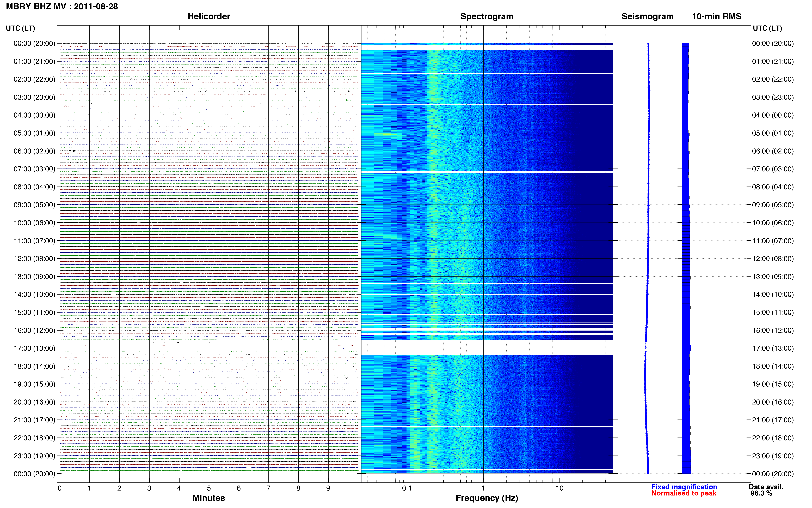Viewport: 812px width, 508px height.
Task: Click the left UTC (LT) axis label
Action: click(x=21, y=28)
